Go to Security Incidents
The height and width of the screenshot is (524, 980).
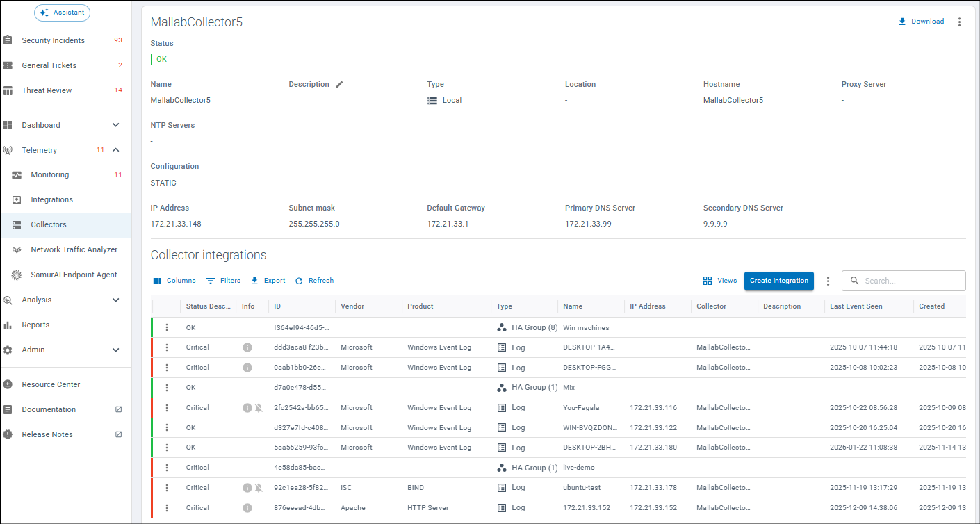[x=53, y=40]
